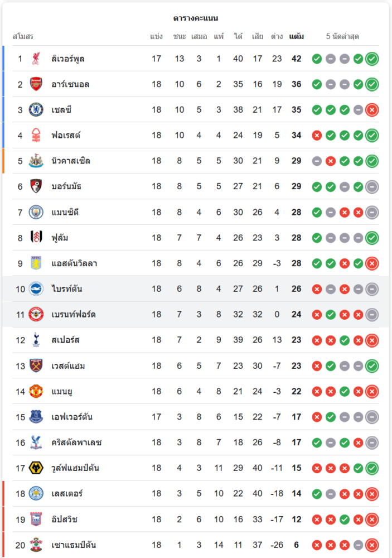Click the Arsenal club crest icon

[36, 84]
